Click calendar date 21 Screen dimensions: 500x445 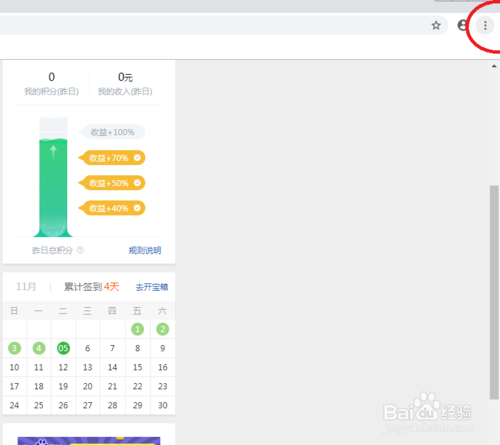(112, 386)
